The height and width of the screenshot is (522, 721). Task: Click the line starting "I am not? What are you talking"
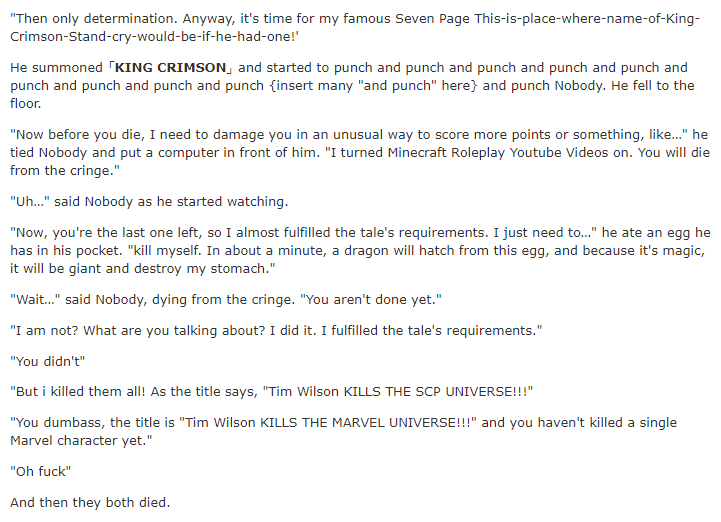(276, 331)
